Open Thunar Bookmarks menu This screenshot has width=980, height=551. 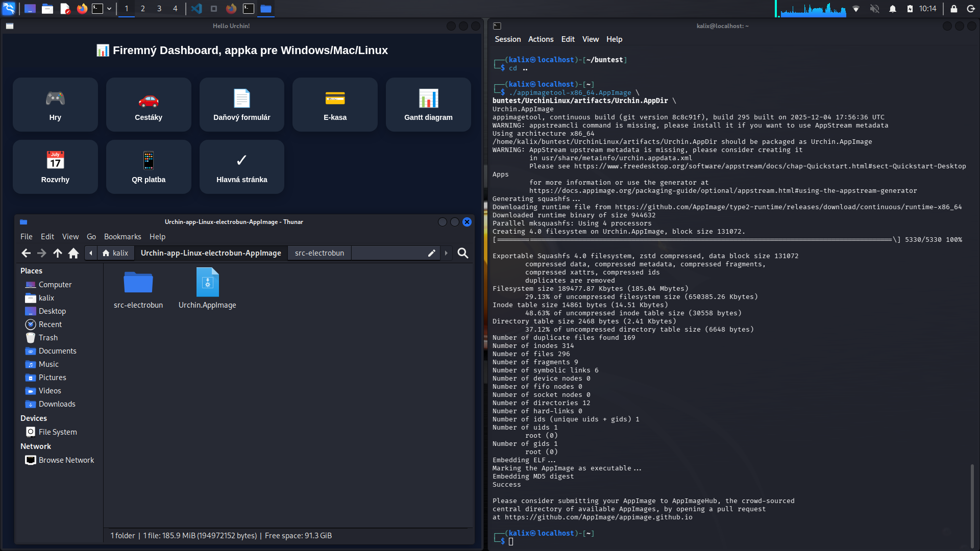coord(122,237)
